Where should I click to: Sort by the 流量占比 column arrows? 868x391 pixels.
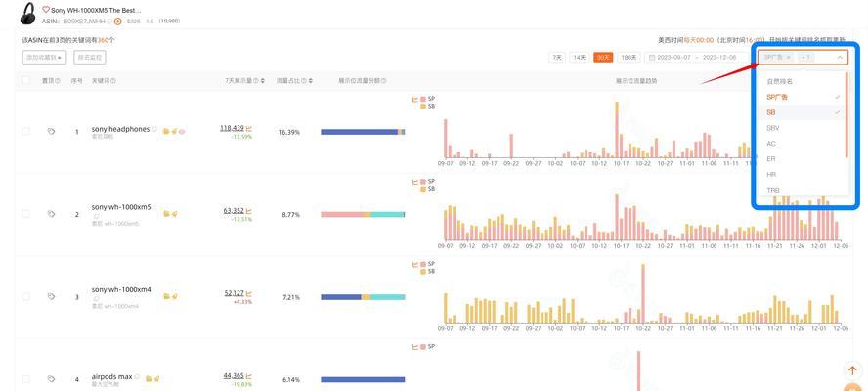coord(311,81)
